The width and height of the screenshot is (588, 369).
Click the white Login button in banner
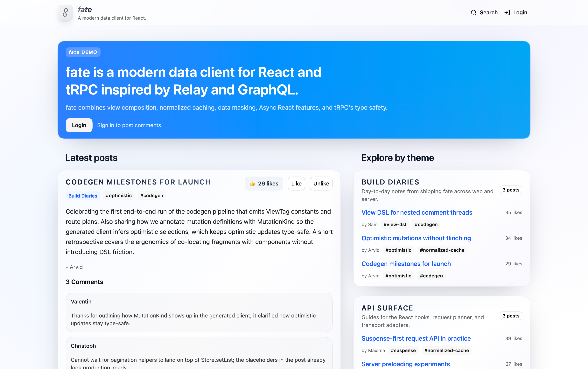pos(79,125)
